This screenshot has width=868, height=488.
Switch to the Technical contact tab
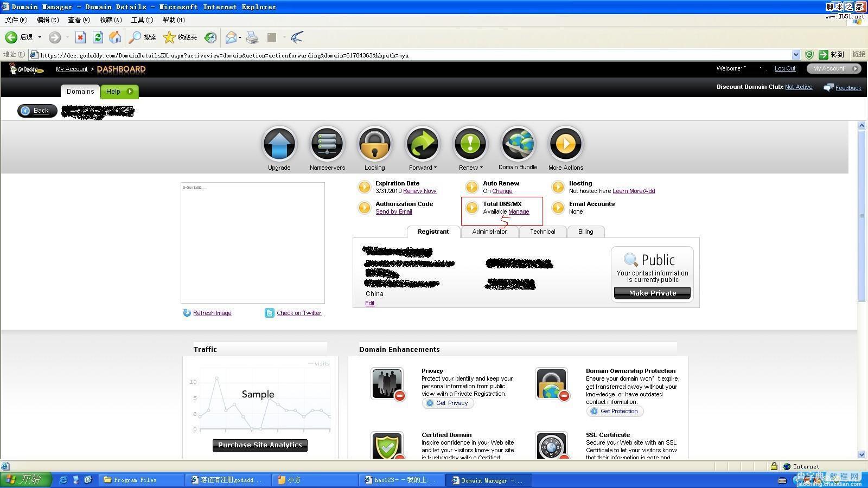tap(542, 232)
